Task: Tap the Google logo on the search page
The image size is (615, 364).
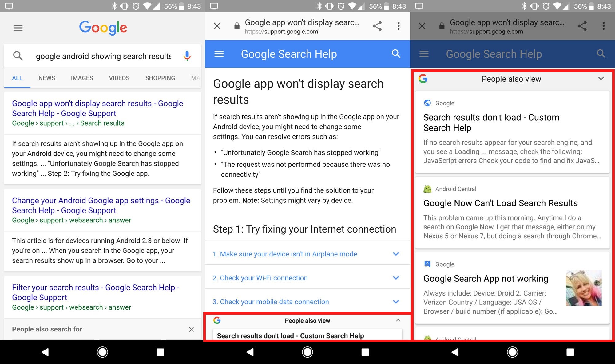Action: tap(103, 28)
